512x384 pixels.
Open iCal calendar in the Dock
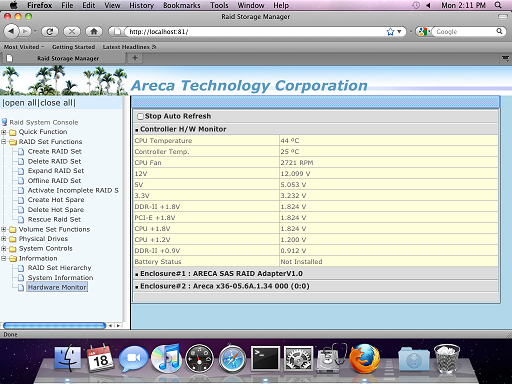(x=100, y=358)
